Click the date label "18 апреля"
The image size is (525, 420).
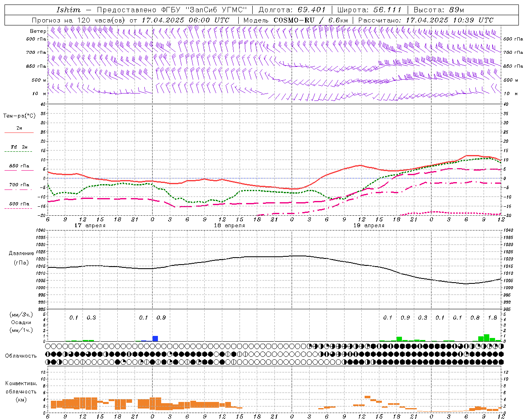click(229, 226)
